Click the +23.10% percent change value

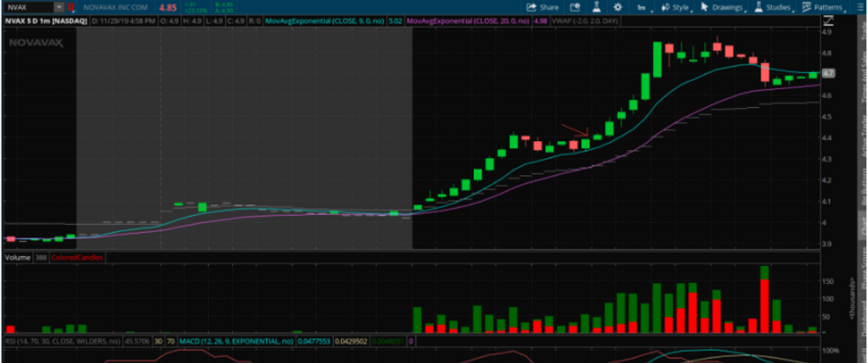point(195,11)
